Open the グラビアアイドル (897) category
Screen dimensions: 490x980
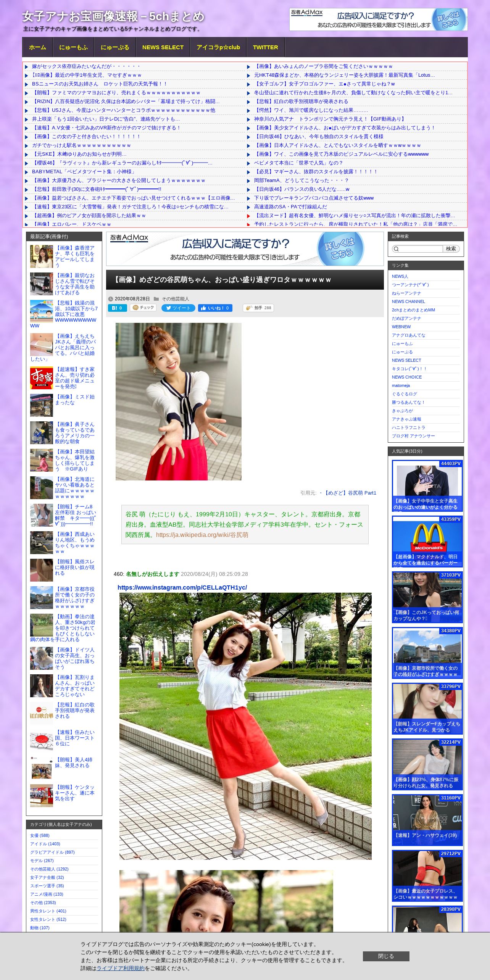point(52,852)
